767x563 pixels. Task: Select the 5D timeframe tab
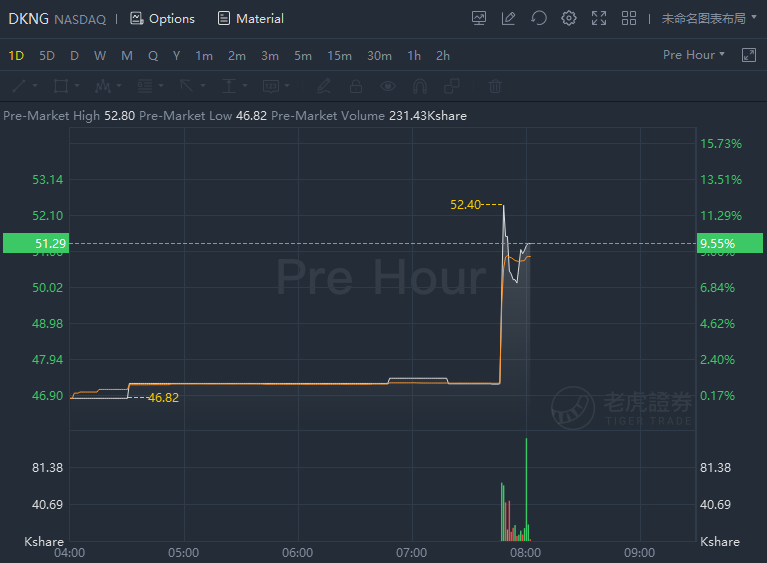coord(47,56)
